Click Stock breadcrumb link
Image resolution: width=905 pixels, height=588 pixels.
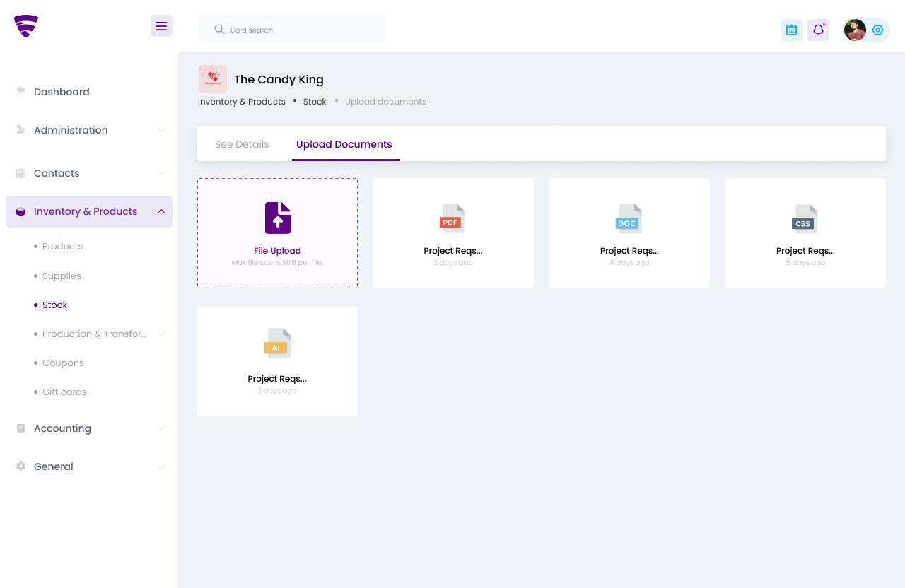[315, 102]
